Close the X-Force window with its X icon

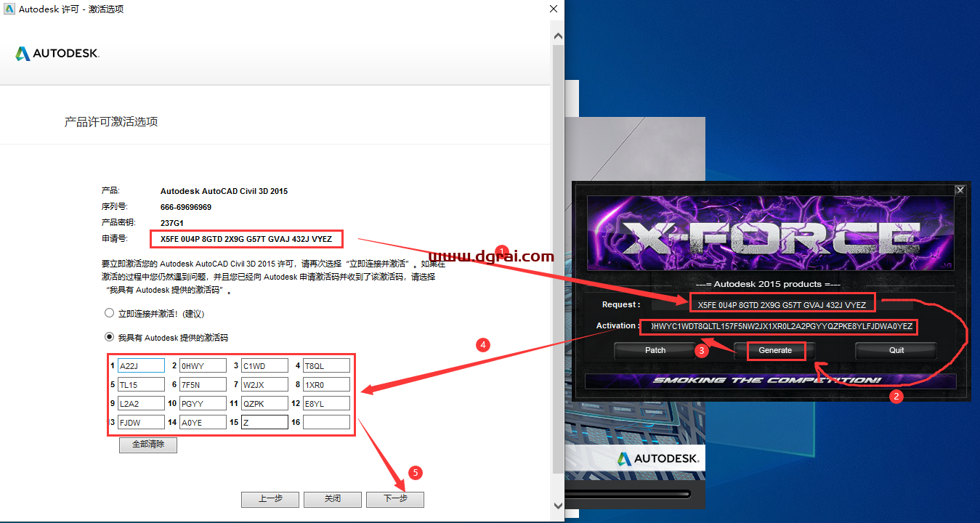[x=960, y=190]
